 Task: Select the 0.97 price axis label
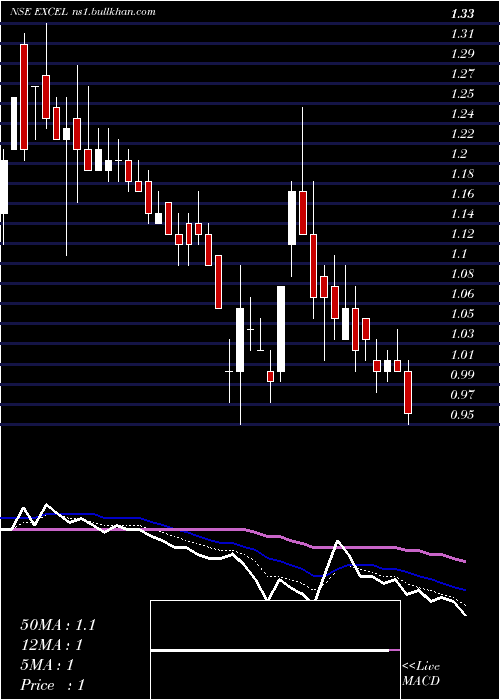pyautogui.click(x=462, y=395)
